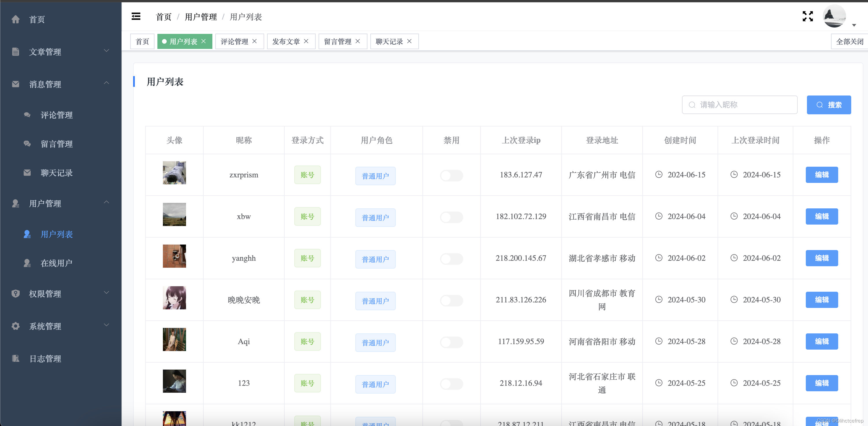Image resolution: width=868 pixels, height=426 pixels.
Task: Click the gear icon next to 系统管理
Action: [16, 326]
